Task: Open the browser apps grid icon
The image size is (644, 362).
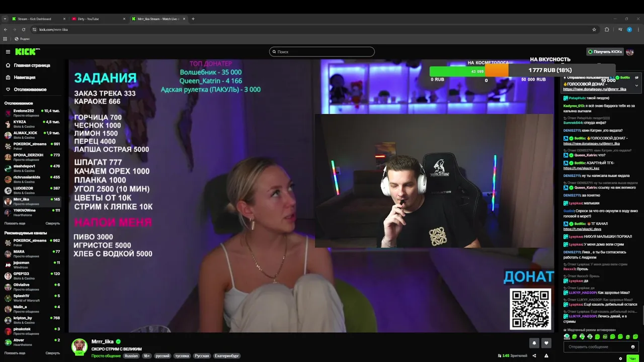Action: coord(6,39)
